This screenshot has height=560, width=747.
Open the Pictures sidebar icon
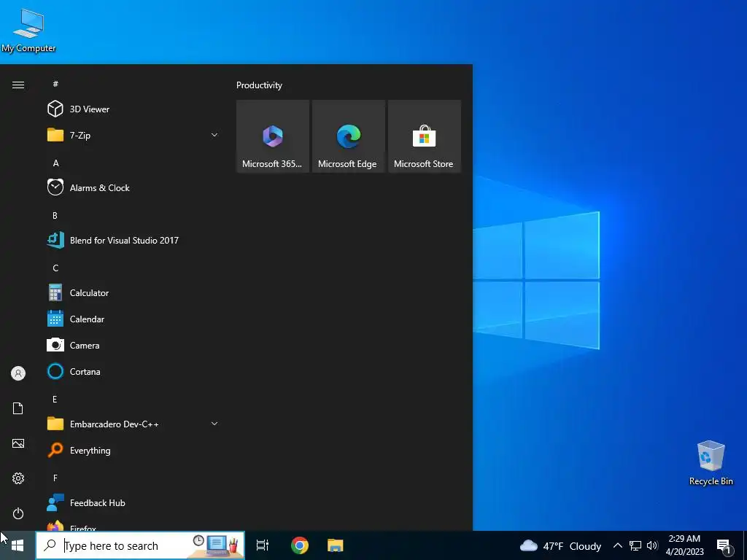[x=18, y=443]
